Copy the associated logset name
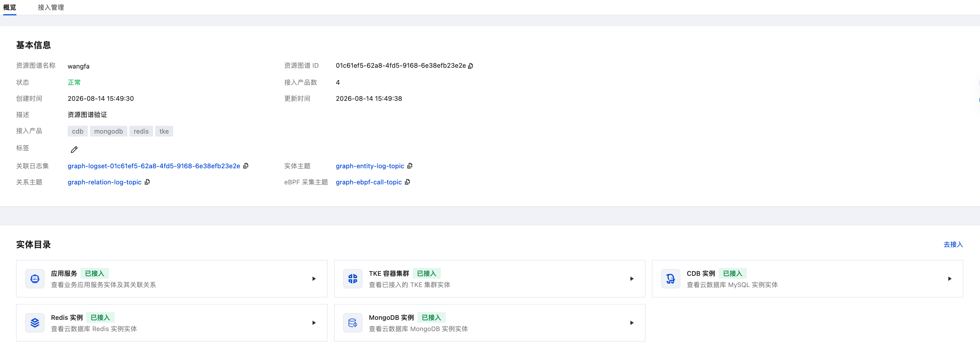Image resolution: width=980 pixels, height=351 pixels. [246, 166]
